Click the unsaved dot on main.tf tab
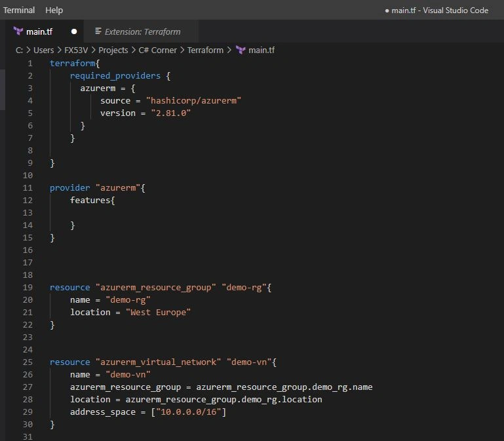The width and height of the screenshot is (504, 441). pos(74,31)
